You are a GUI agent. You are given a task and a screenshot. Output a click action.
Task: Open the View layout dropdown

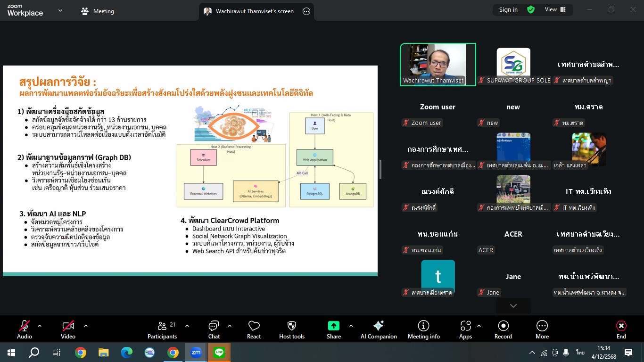pos(555,10)
